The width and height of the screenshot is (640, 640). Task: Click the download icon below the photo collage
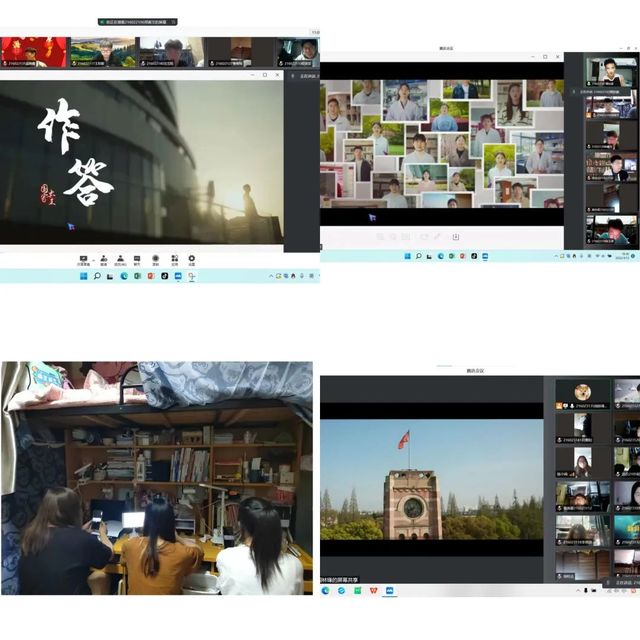(x=456, y=237)
